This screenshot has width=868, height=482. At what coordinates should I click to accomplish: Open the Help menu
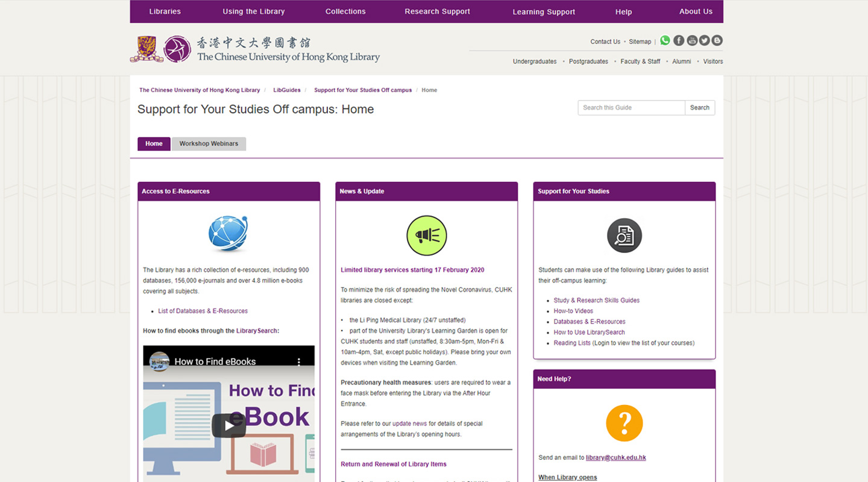pos(624,11)
